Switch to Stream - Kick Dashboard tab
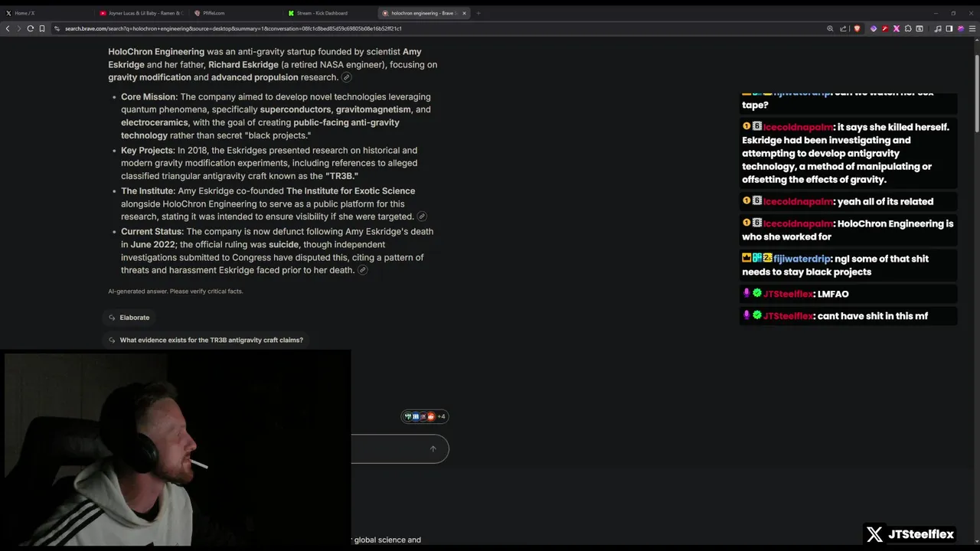This screenshot has width=980, height=551. click(330, 13)
